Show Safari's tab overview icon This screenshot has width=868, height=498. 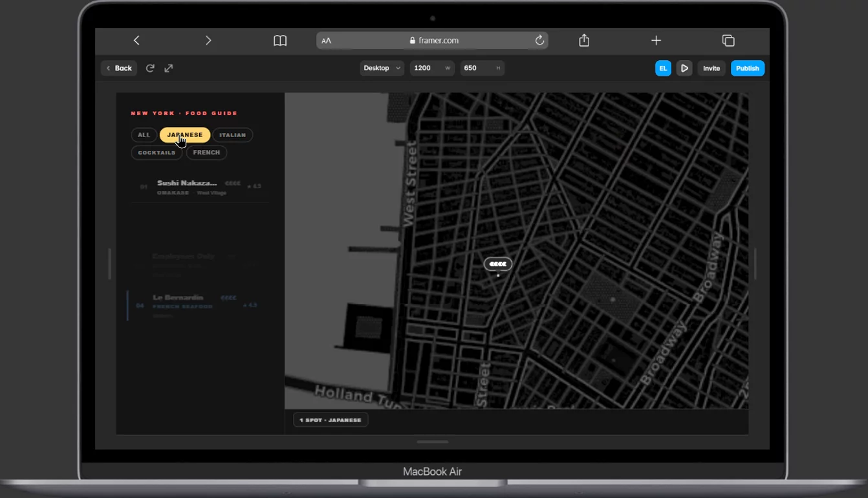click(x=728, y=41)
